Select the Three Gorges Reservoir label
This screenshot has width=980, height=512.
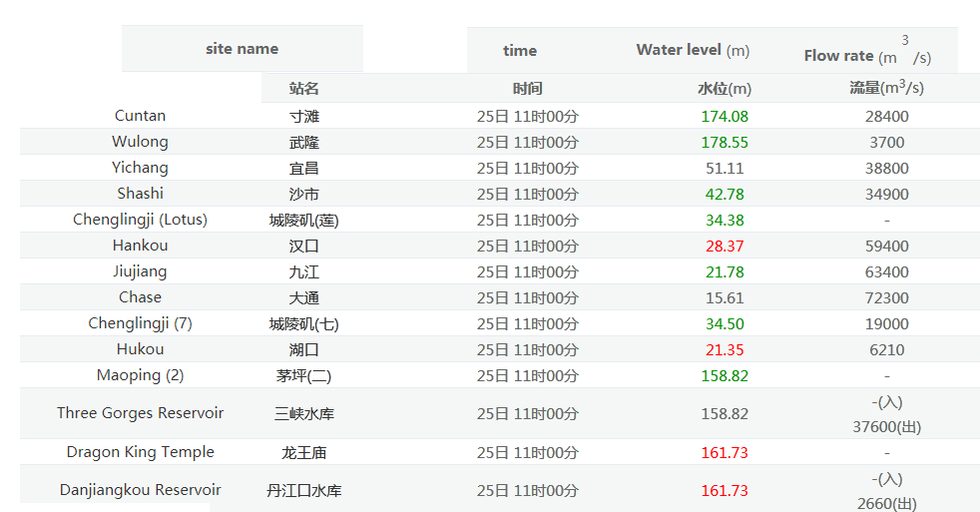coord(140,413)
